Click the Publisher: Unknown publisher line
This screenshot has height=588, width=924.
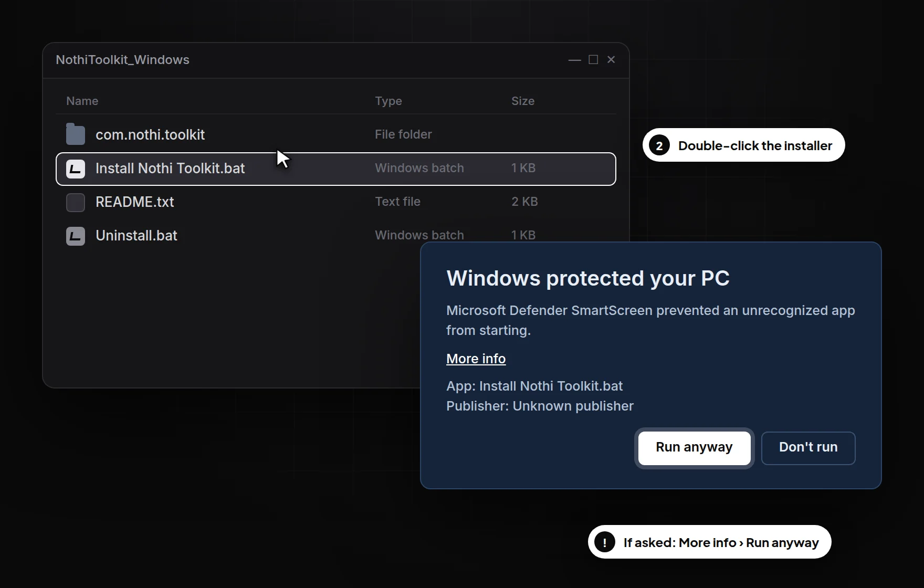tap(540, 406)
